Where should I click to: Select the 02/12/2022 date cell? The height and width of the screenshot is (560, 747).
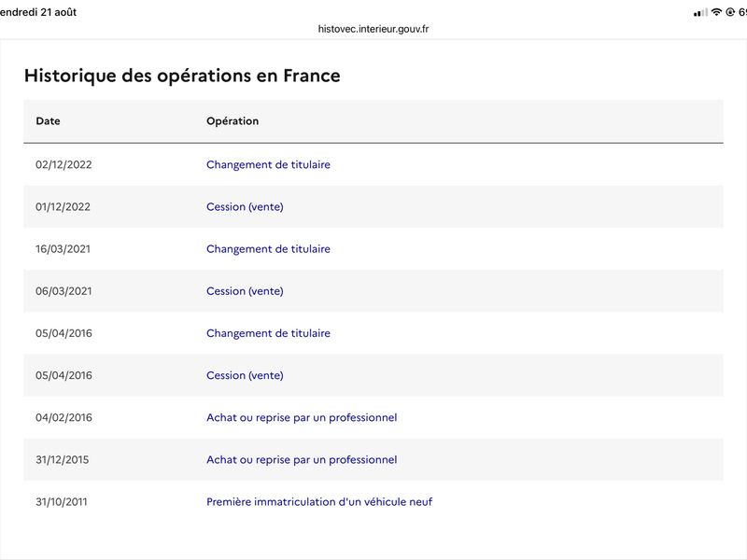click(x=63, y=165)
